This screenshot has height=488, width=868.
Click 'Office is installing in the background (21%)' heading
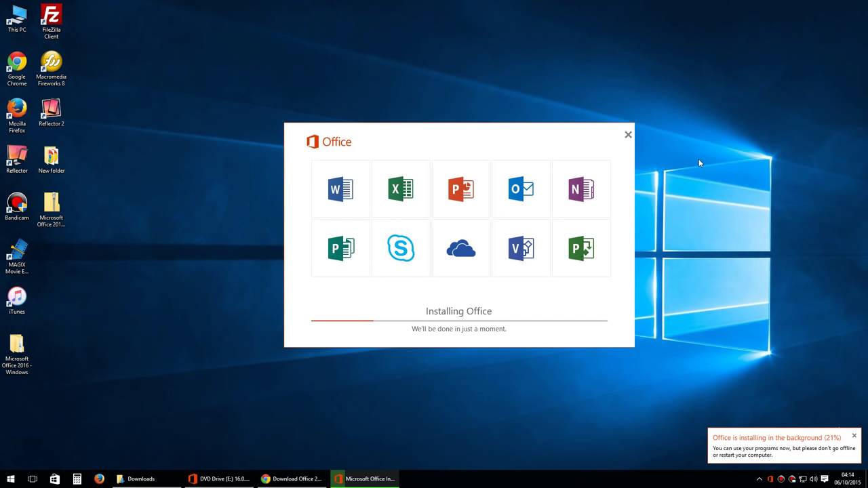776,438
